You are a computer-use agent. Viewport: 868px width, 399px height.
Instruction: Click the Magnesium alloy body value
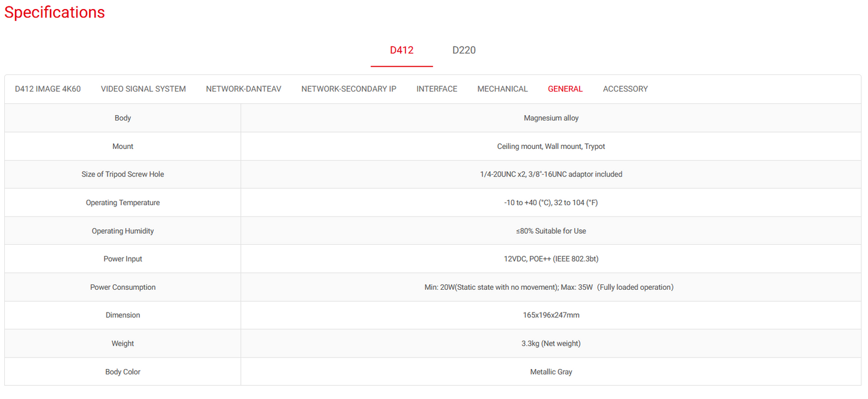coord(551,118)
